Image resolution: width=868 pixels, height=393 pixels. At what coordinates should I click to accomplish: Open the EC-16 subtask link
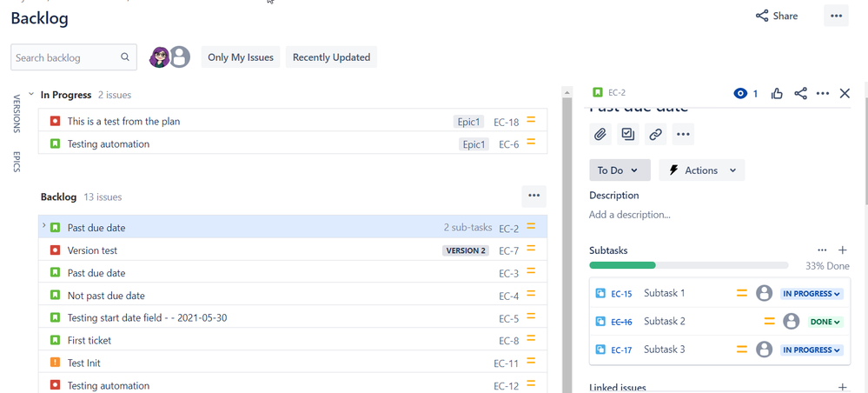[x=621, y=322]
